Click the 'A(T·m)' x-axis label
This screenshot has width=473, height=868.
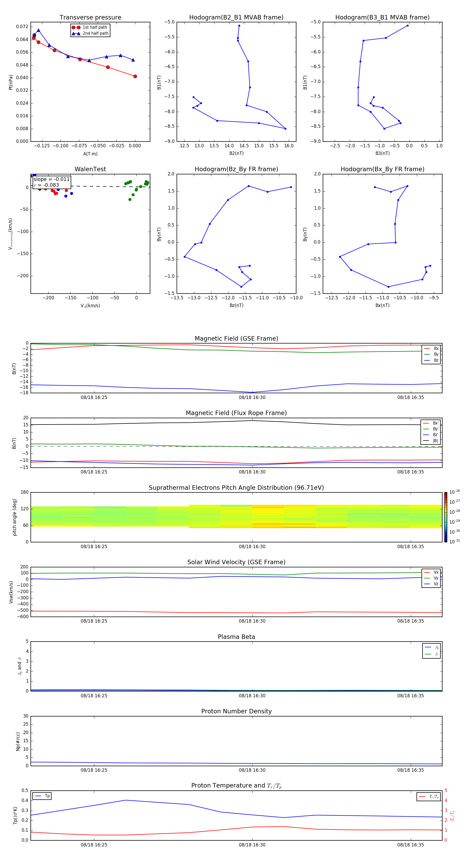90,154
